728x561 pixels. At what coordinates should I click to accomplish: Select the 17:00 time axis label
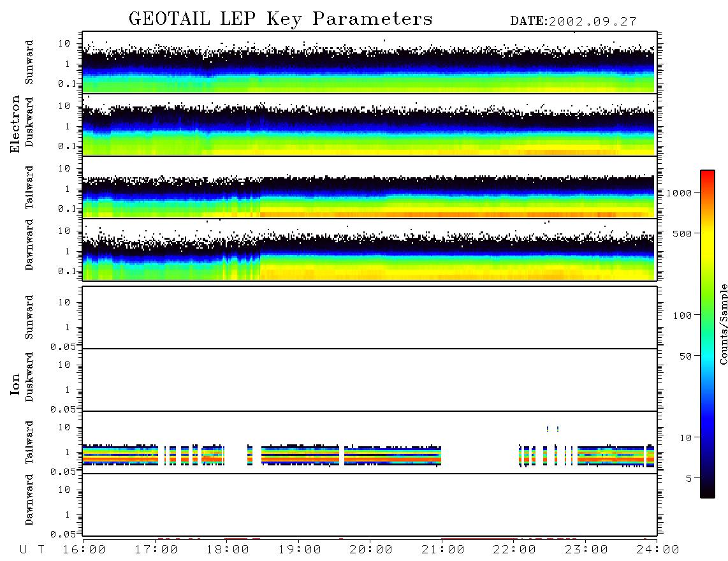[x=156, y=550]
